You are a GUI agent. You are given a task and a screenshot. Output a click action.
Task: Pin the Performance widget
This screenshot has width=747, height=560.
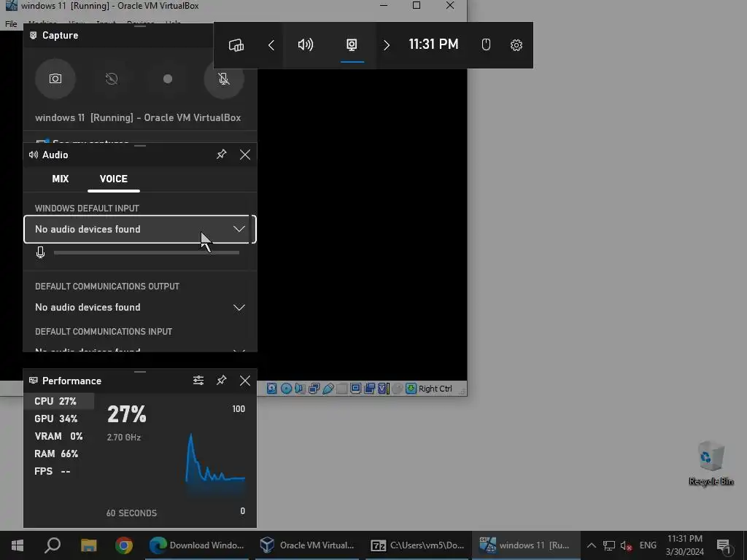tap(222, 381)
